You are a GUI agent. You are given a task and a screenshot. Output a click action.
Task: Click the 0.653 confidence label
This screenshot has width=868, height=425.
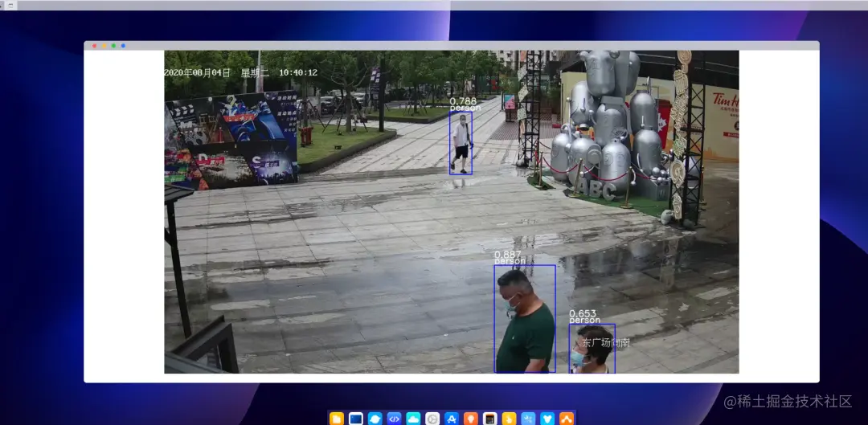pyautogui.click(x=583, y=314)
